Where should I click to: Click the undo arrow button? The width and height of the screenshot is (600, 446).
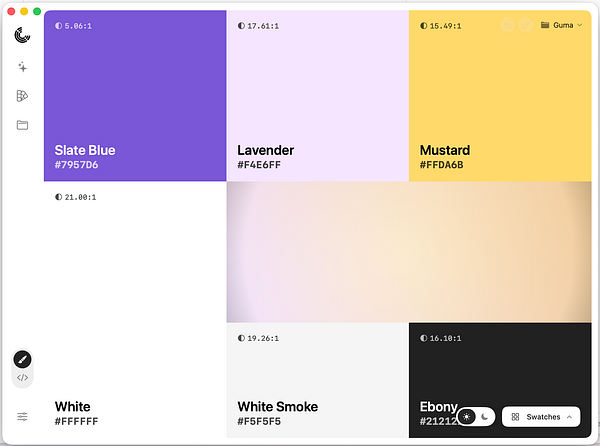pos(508,25)
